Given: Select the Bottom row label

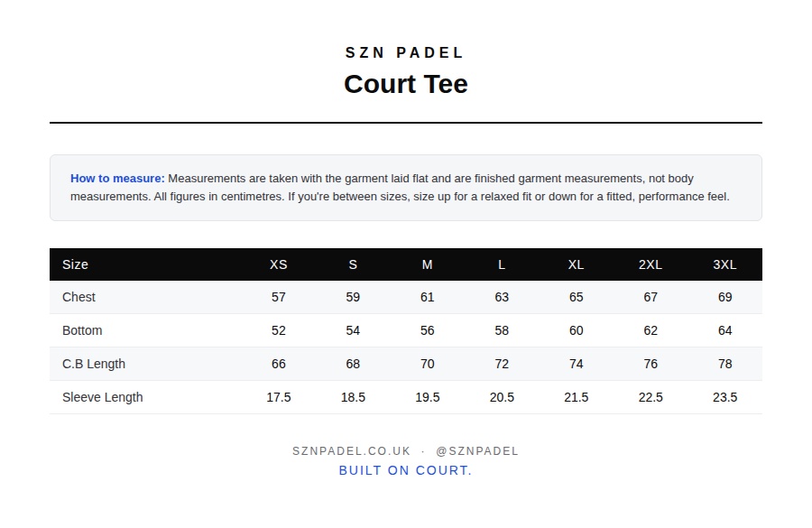Looking at the screenshot, I should pos(82,330).
